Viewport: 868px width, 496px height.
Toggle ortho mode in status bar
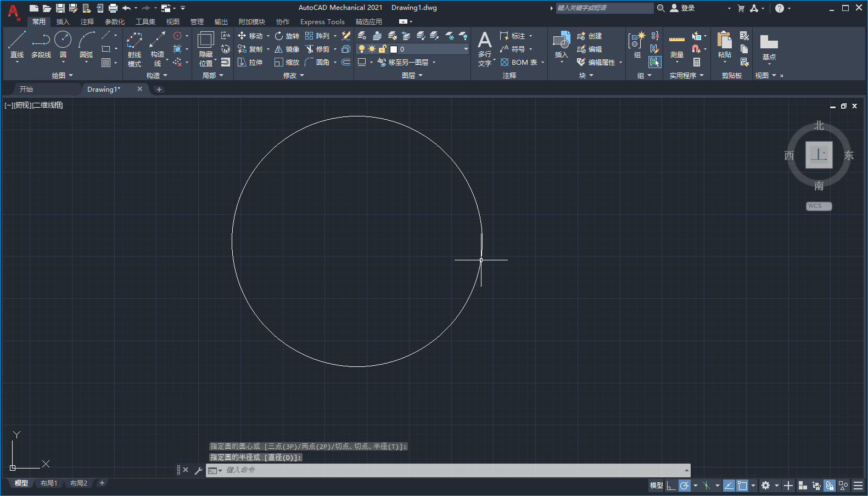(x=671, y=486)
